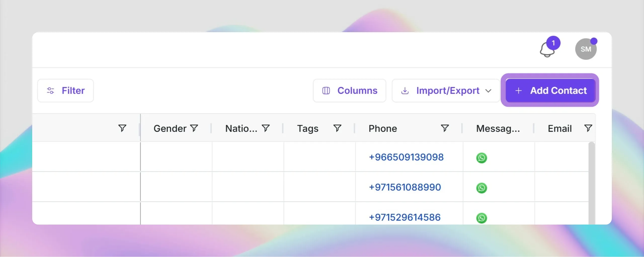Click the Email column filter icon

(588, 128)
